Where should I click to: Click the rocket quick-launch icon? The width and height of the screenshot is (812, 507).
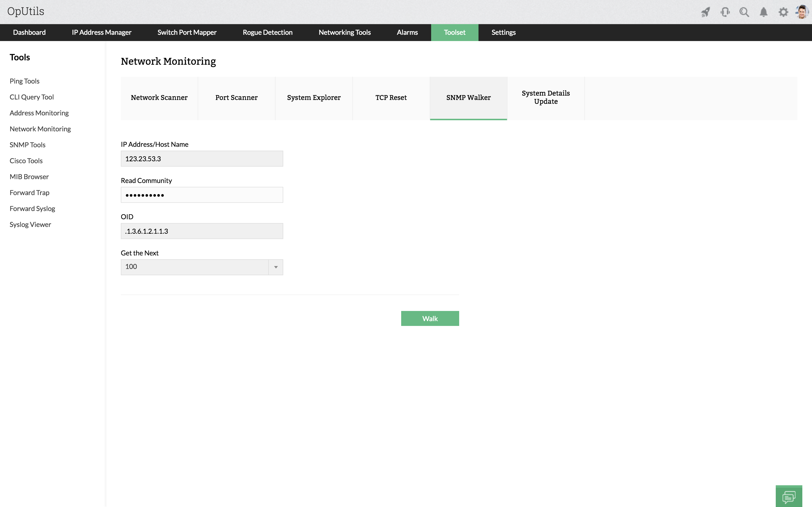(705, 12)
